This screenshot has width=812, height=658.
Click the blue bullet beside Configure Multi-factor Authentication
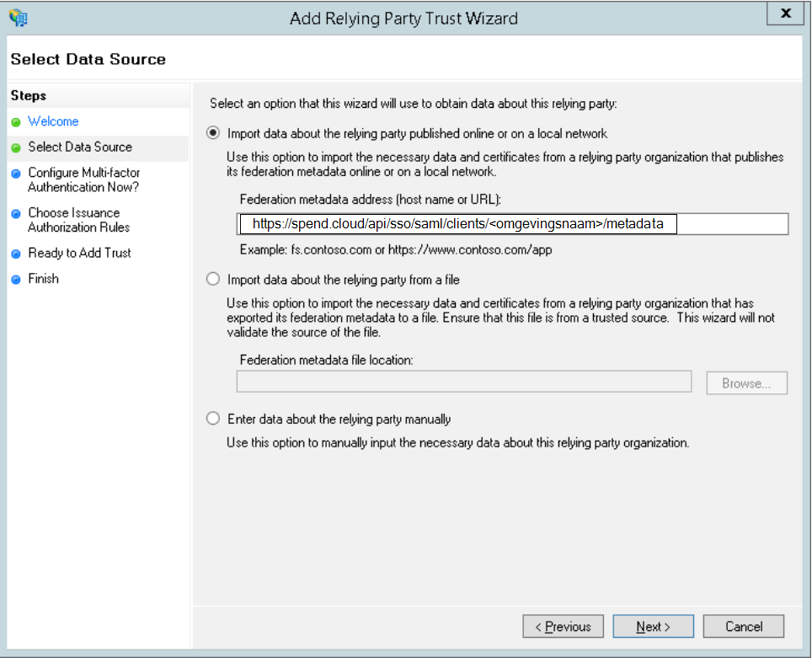(16, 174)
